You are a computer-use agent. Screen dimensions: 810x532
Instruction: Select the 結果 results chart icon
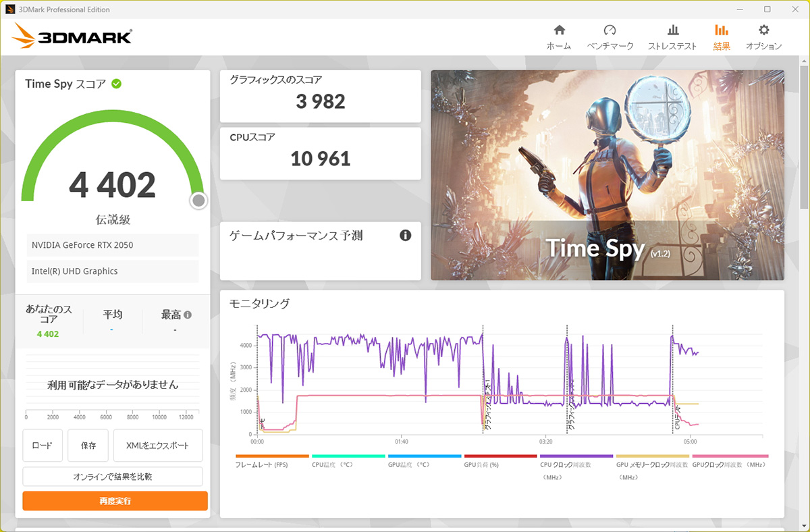722,30
